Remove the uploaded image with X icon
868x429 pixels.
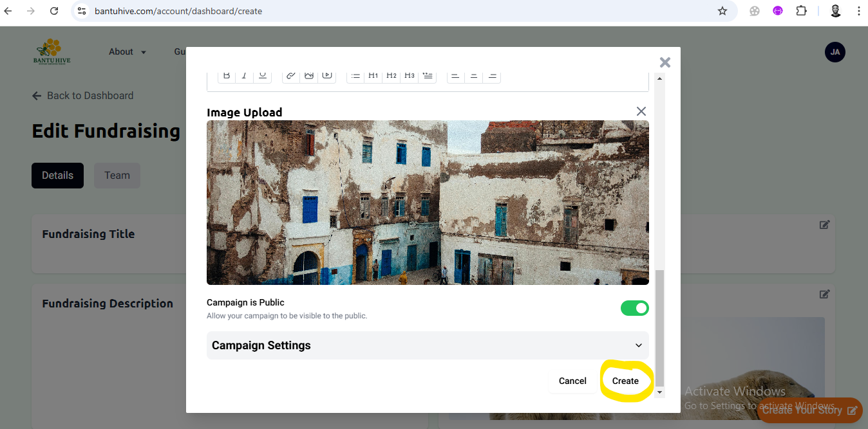641,111
